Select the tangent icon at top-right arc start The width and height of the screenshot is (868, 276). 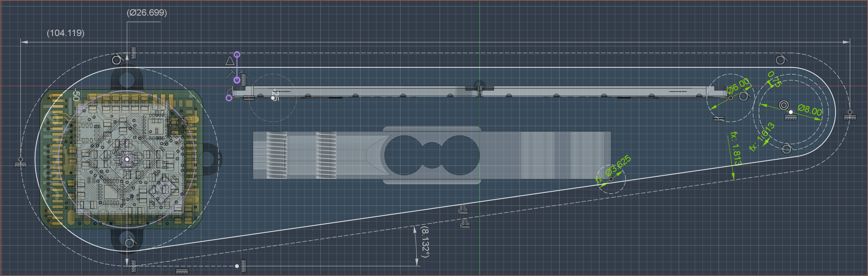tap(780, 60)
